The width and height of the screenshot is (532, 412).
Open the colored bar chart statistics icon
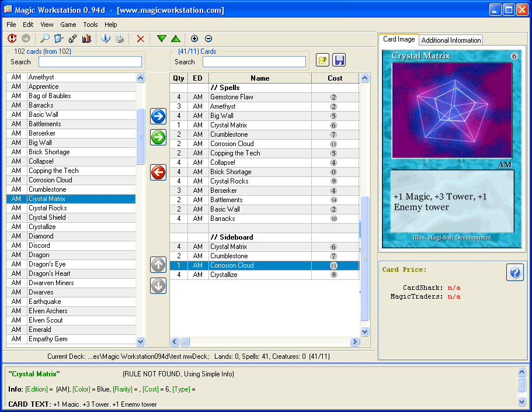click(x=86, y=39)
